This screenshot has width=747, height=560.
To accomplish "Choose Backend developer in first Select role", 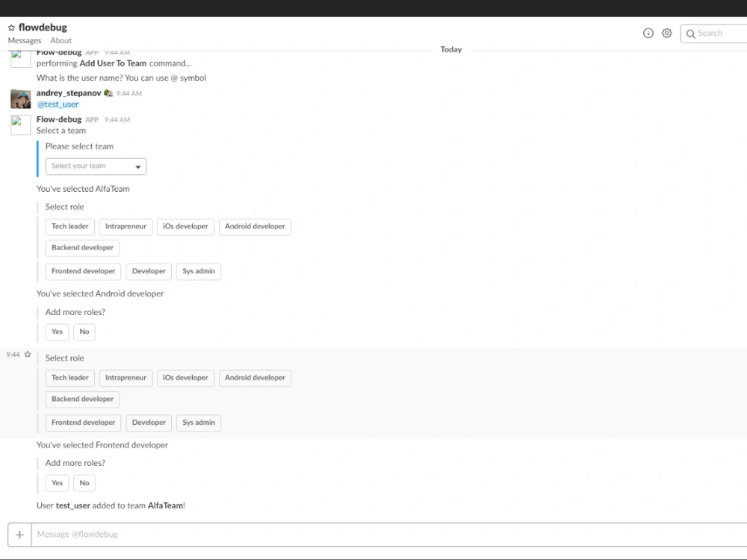I will pyautogui.click(x=82, y=248).
